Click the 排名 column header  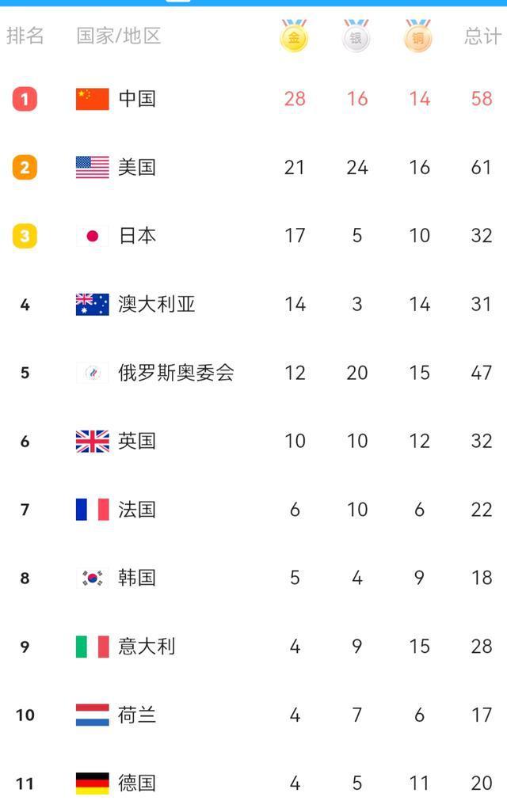pos(26,35)
